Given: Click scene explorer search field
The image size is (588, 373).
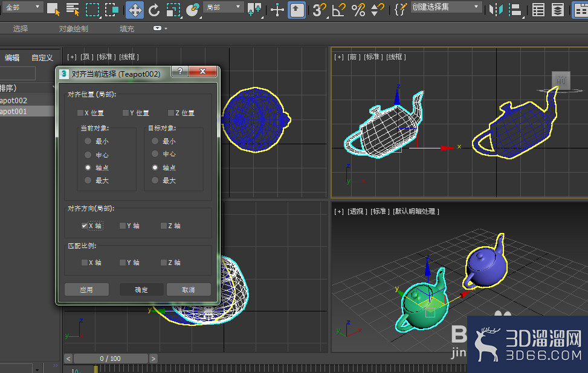Looking at the screenshot, I should (18, 73).
